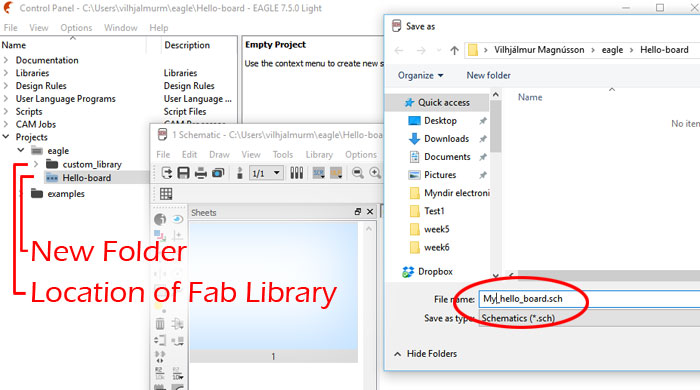Viewport: 700px width, 390px height.
Task: Click the Up one level arrow in Save as
Action: (x=454, y=50)
